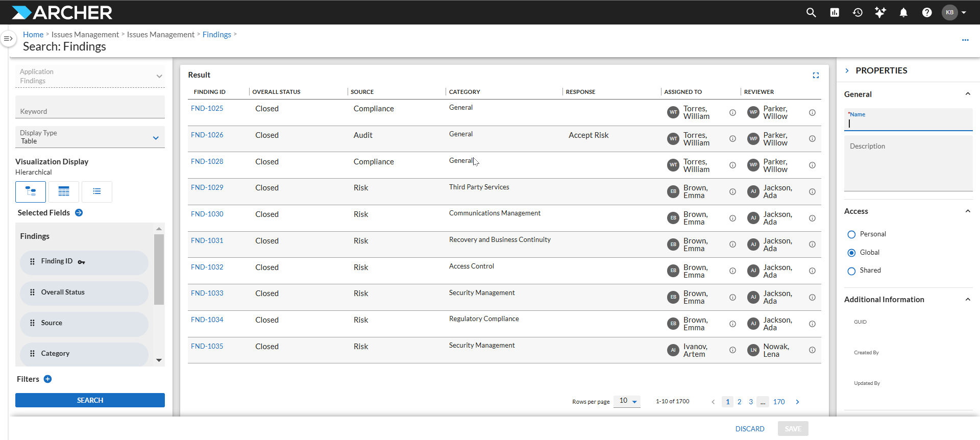Image resolution: width=980 pixels, height=440 pixels.
Task: Click the Findings breadcrumb link
Action: coord(216,35)
